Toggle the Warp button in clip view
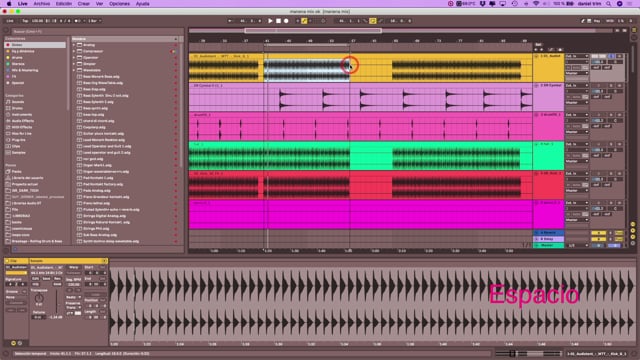The image size is (640, 360). (x=73, y=268)
